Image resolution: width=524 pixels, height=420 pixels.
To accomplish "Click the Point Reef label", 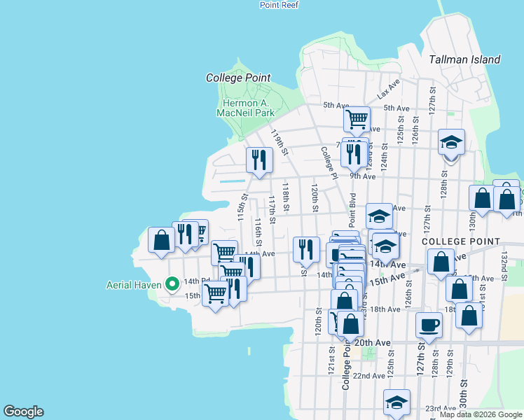I will tap(279, 5).
